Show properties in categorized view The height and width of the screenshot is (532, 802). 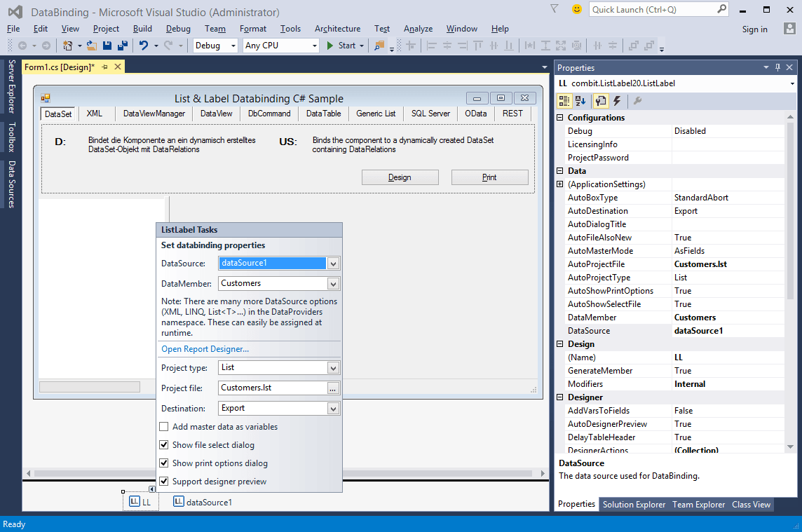click(x=564, y=100)
